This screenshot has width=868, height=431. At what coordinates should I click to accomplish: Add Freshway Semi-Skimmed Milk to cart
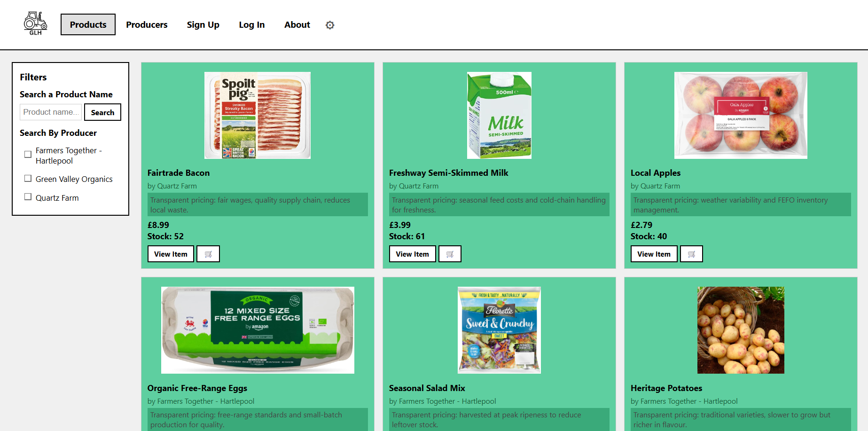click(450, 254)
